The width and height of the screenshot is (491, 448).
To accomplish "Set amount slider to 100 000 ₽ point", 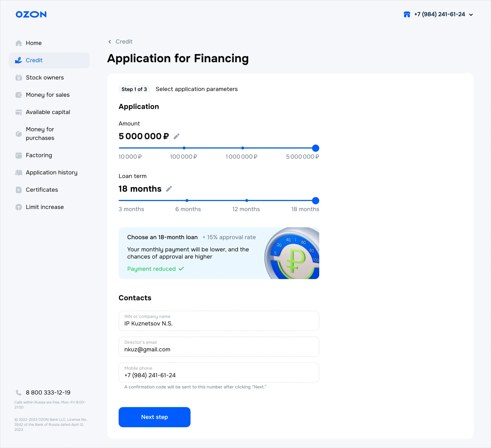I will (184, 148).
